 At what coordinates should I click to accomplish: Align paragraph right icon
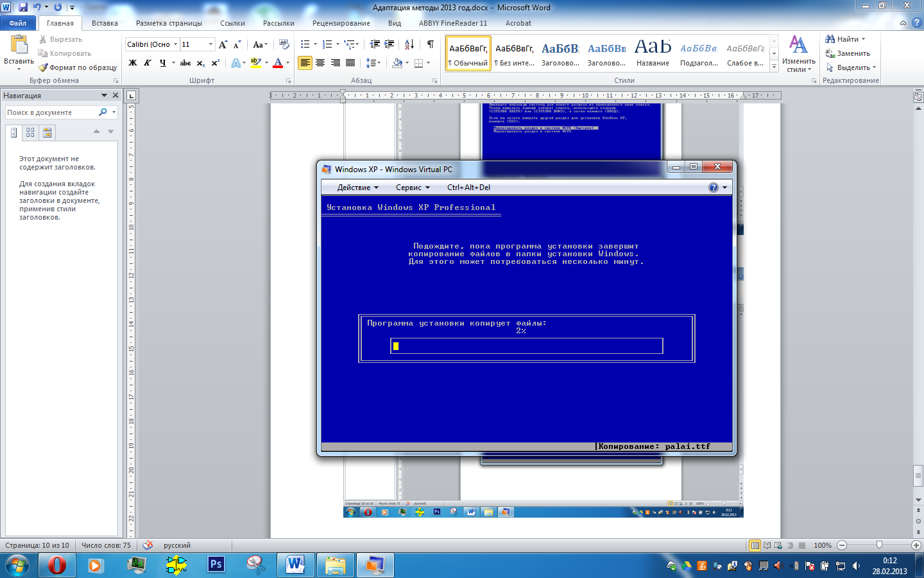(x=335, y=63)
